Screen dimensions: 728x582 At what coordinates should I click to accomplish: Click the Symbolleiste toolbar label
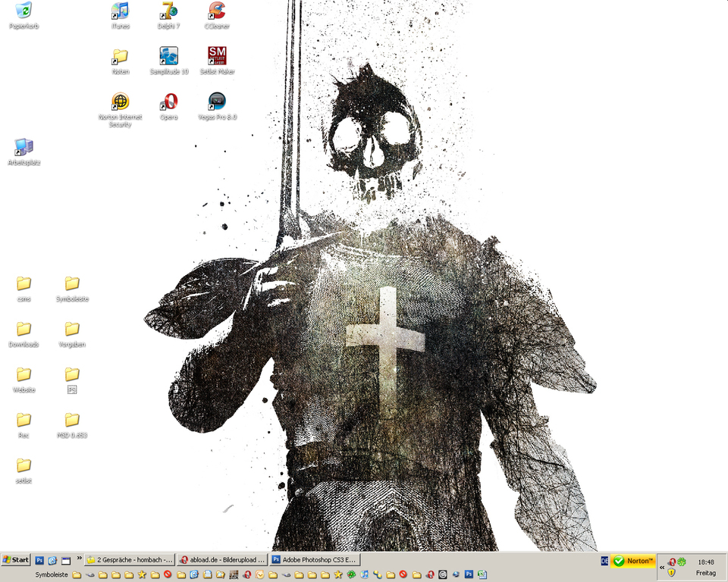(52, 574)
